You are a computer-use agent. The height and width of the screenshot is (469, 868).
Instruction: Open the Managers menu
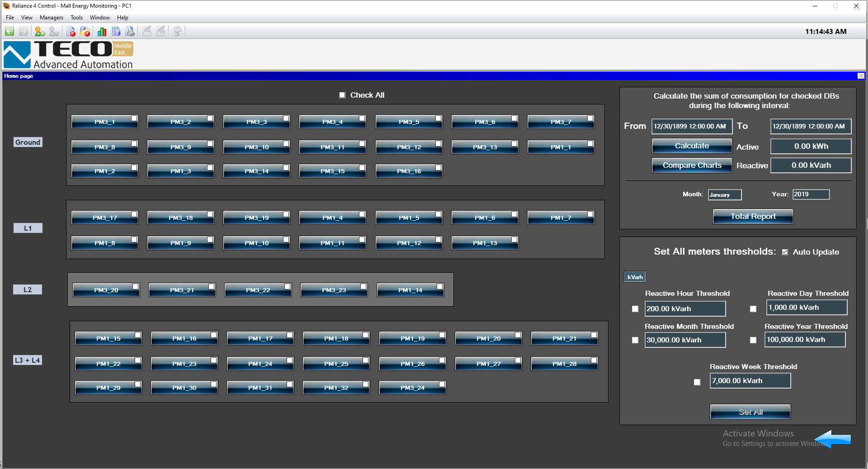(x=51, y=18)
